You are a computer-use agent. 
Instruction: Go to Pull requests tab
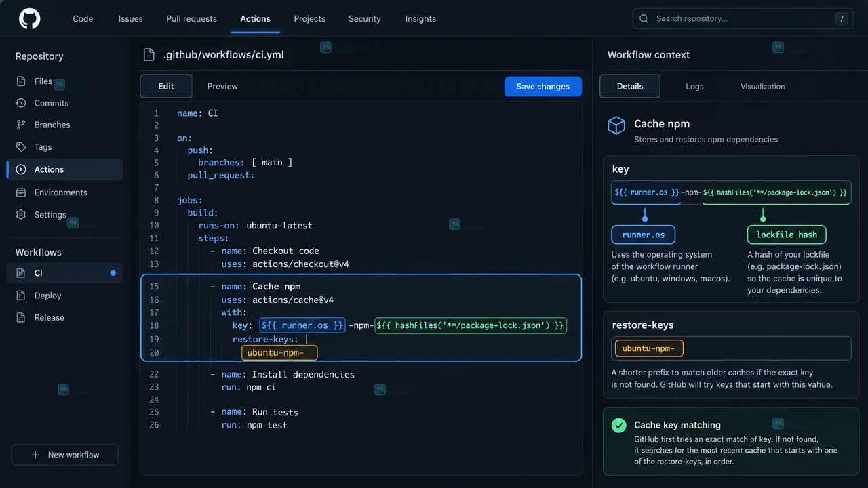click(191, 19)
